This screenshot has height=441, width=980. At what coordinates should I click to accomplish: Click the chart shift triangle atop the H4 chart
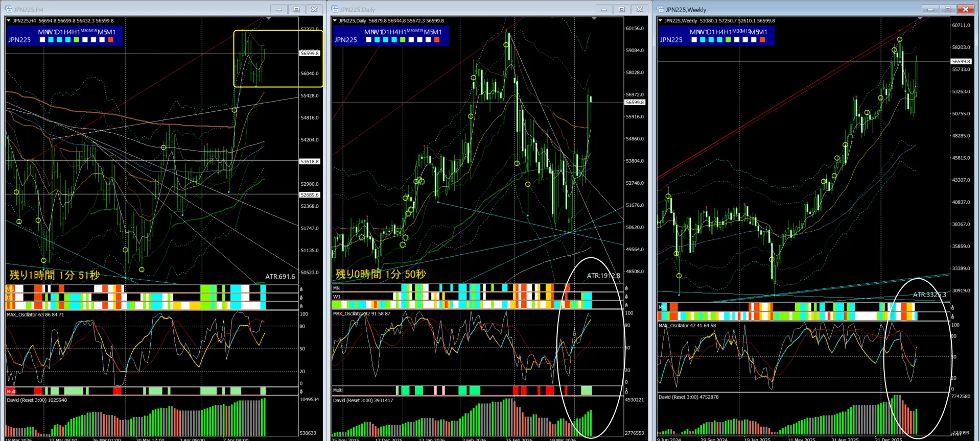click(269, 18)
